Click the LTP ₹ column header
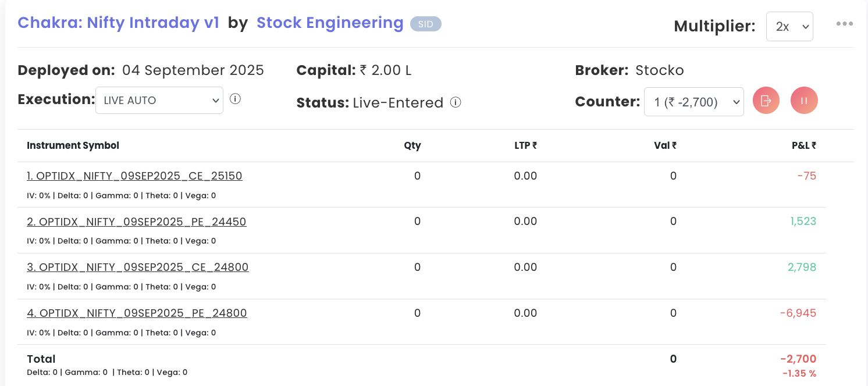 pyautogui.click(x=525, y=145)
